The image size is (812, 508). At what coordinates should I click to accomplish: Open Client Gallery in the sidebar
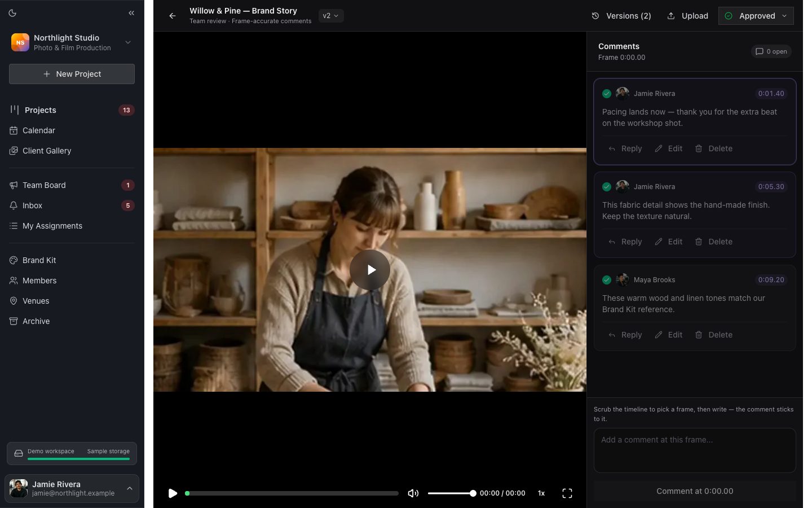click(x=72, y=151)
